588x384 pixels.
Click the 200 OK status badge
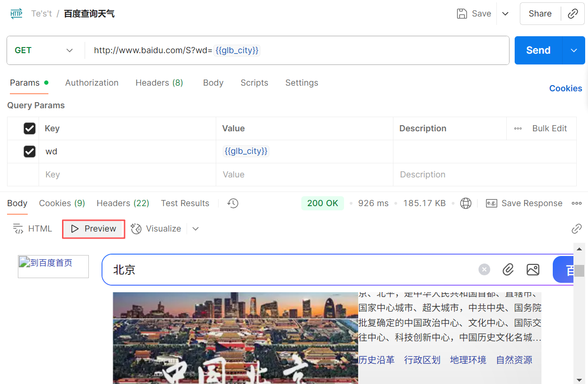(322, 203)
